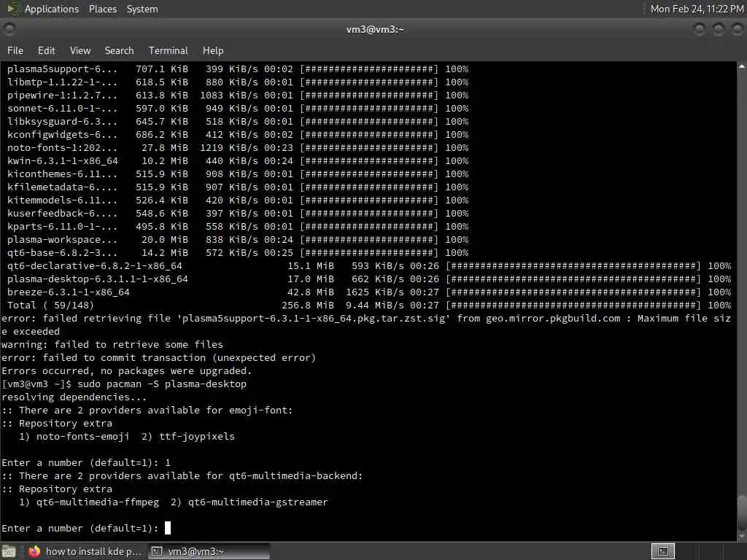This screenshot has height=560, width=747.
Task: Click 'There are 2 providers available for emoji-font:'
Action: tap(156, 410)
